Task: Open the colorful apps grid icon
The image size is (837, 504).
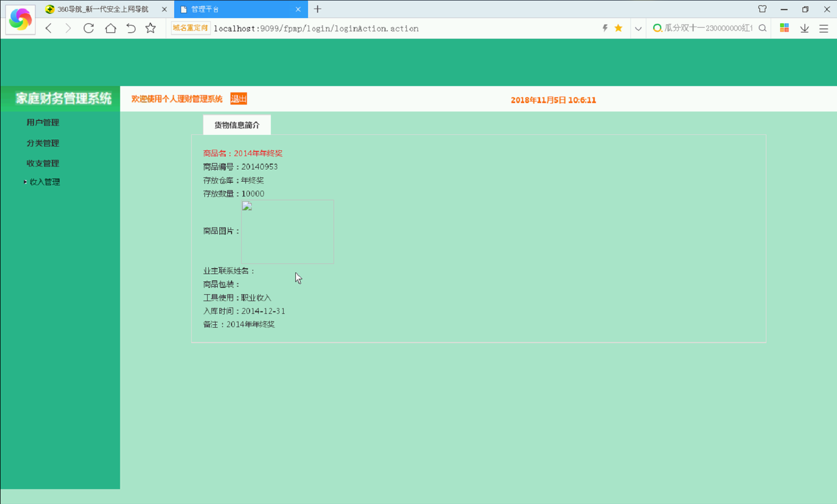Action: (x=784, y=28)
